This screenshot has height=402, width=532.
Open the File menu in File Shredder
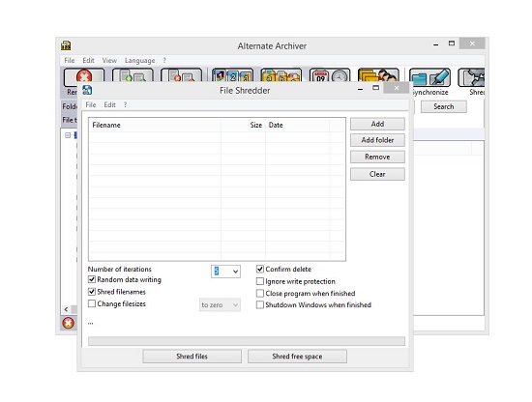91,104
